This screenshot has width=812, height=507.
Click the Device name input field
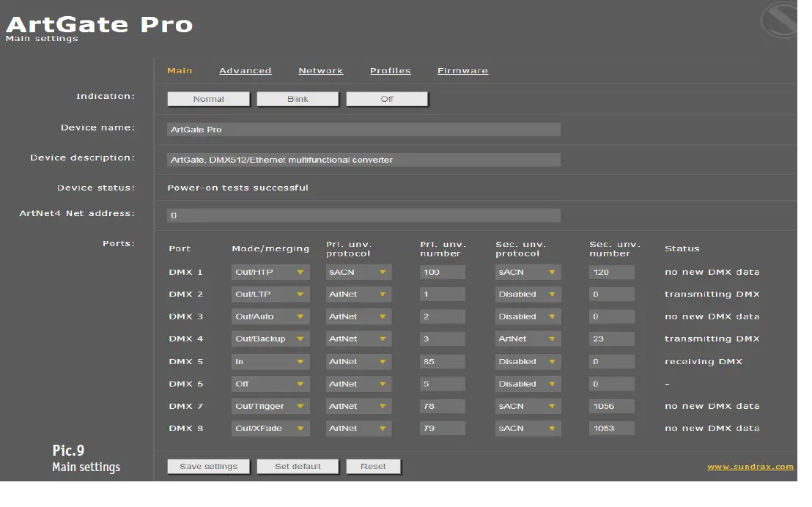coord(363,130)
